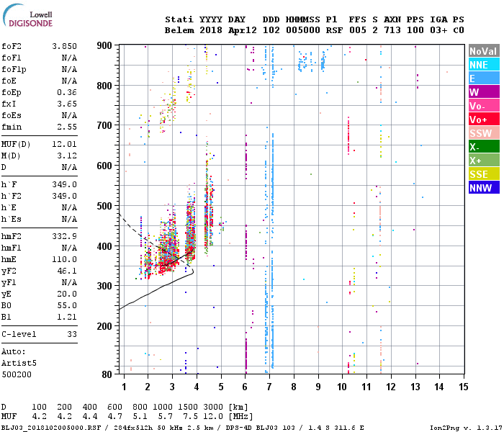The image size is (504, 432).
Task: Click the 7 MHz frequency axis label
Action: (269, 387)
